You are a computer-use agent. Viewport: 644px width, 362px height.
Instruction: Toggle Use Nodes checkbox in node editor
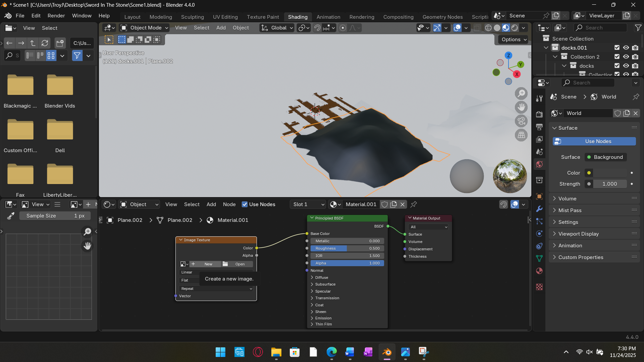245,204
